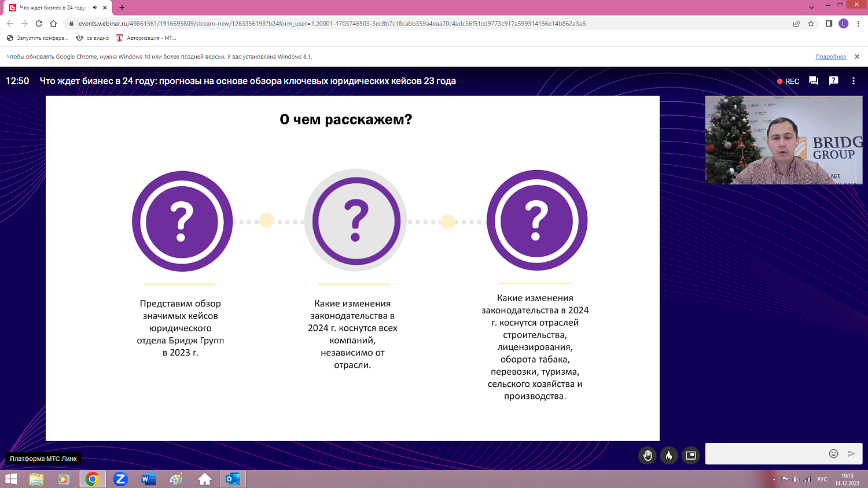Close the webinar browser tab
Viewport: 868px width, 488px height.
click(105, 8)
